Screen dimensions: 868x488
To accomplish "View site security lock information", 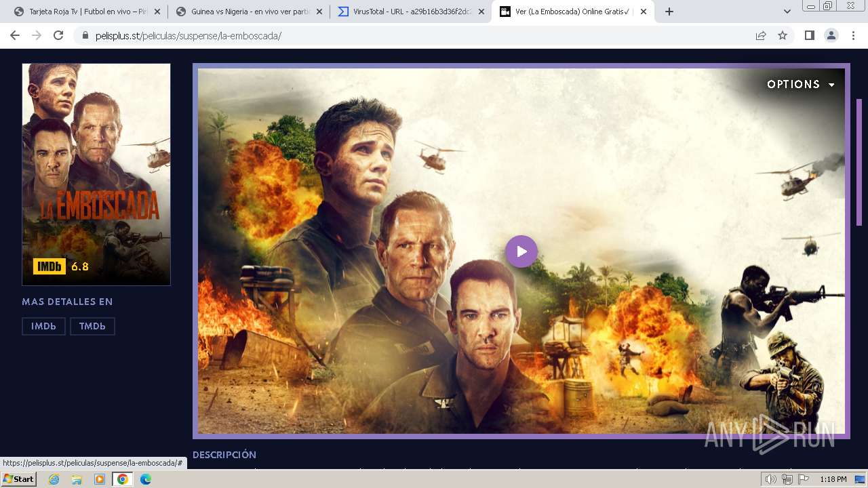I will (x=85, y=35).
